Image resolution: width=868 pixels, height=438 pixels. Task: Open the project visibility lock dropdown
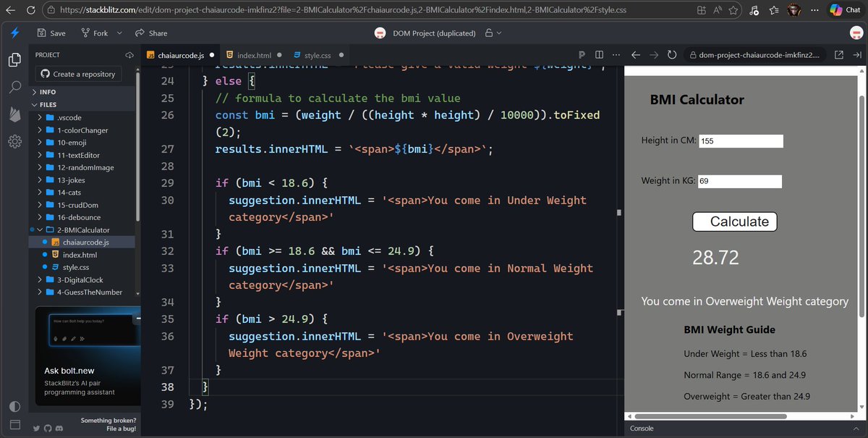[x=493, y=33]
